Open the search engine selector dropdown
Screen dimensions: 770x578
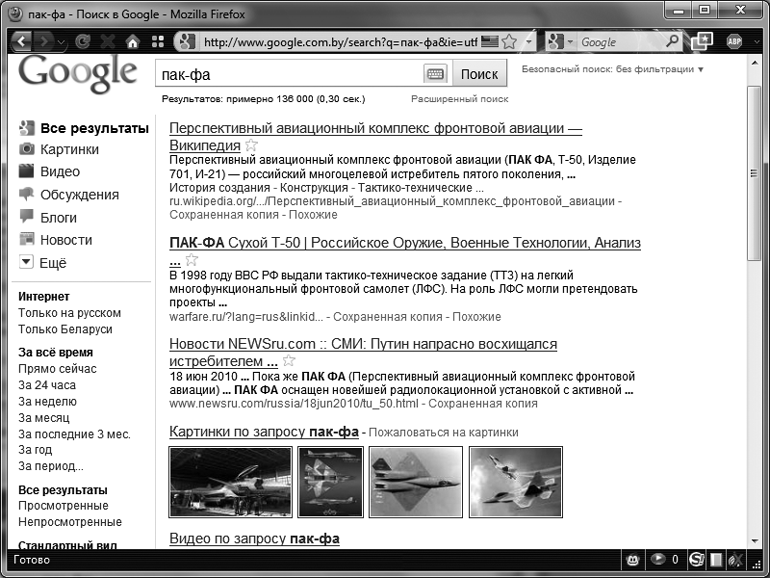tap(561, 42)
